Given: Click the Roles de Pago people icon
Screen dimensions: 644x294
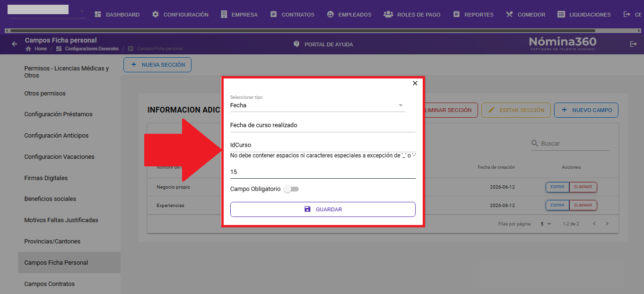Looking at the screenshot, I should point(388,15).
